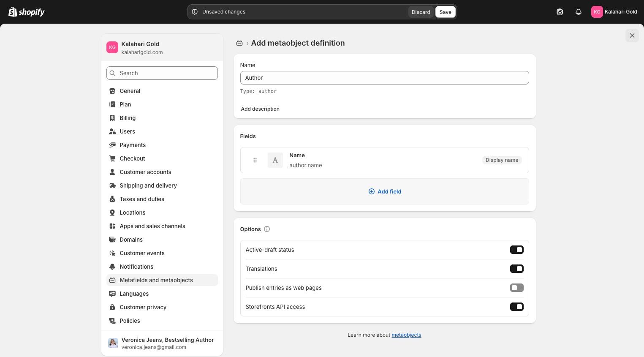The height and width of the screenshot is (357, 644).
Task: Enable Publish entries as web pages
Action: tap(516, 288)
